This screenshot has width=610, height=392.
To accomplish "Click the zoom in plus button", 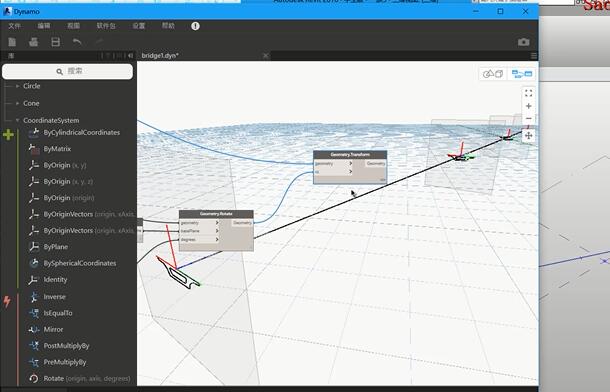I will pyautogui.click(x=528, y=106).
